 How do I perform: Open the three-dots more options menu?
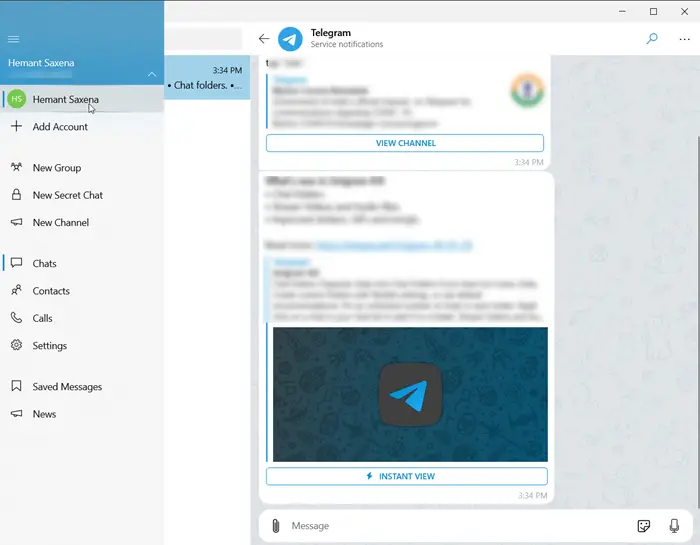(684, 39)
